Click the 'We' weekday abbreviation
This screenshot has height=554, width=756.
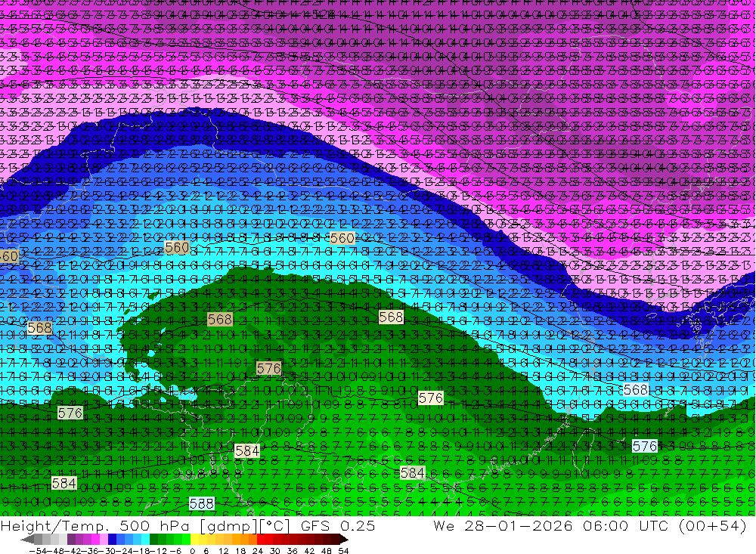point(444,525)
